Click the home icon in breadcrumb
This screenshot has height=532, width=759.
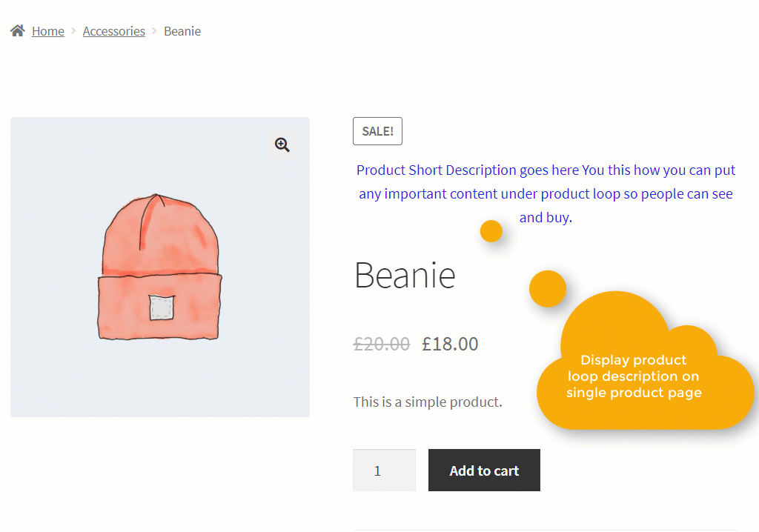click(18, 31)
